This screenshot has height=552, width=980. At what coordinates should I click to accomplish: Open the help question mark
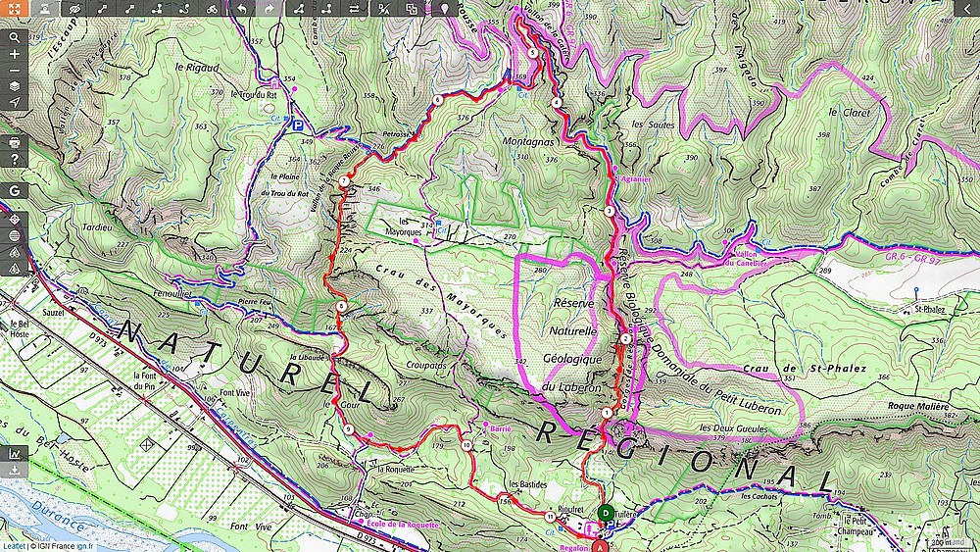point(14,159)
